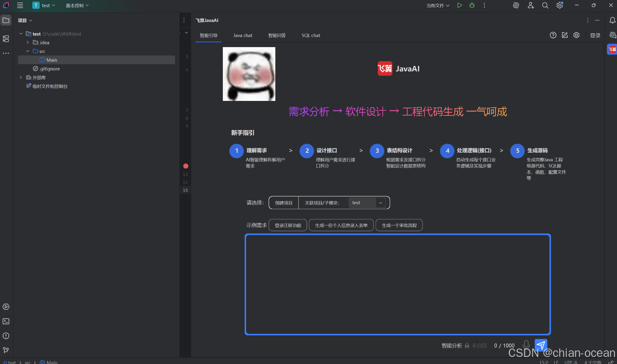617x364 pixels.
Task: Open the Structure tool window
Action: pyautogui.click(x=6, y=39)
